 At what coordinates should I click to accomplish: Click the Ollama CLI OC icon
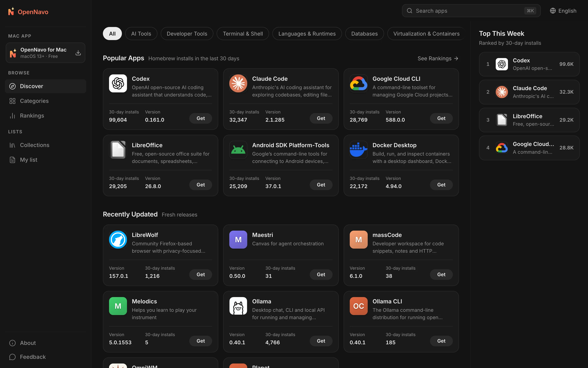[358, 306]
